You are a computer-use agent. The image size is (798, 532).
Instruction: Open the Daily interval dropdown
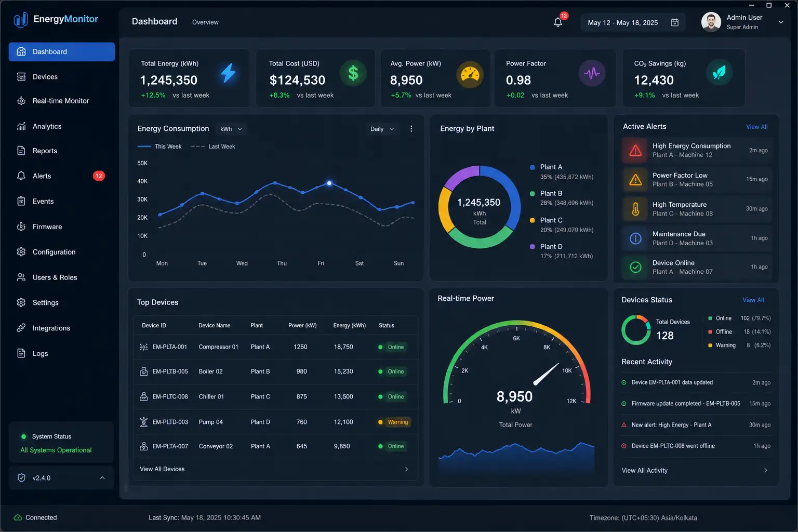pyautogui.click(x=382, y=129)
